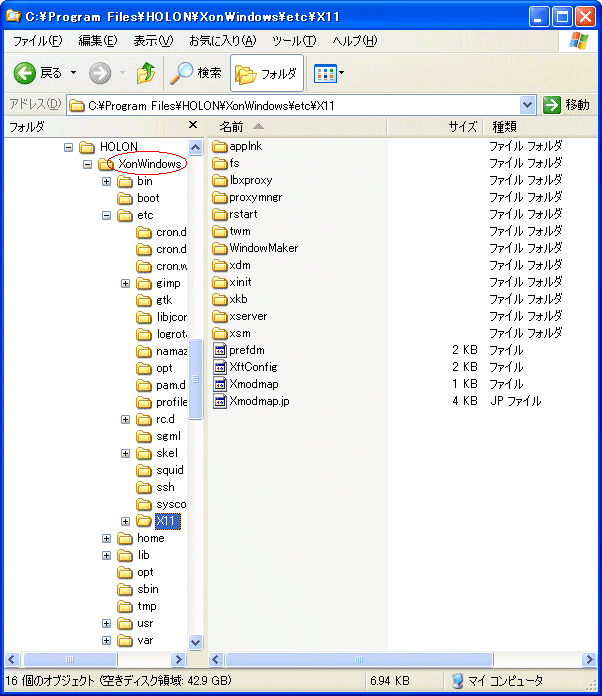Screen dimensions: 602x696
Task: Open the 編集(E) menu
Action: pyautogui.click(x=98, y=41)
